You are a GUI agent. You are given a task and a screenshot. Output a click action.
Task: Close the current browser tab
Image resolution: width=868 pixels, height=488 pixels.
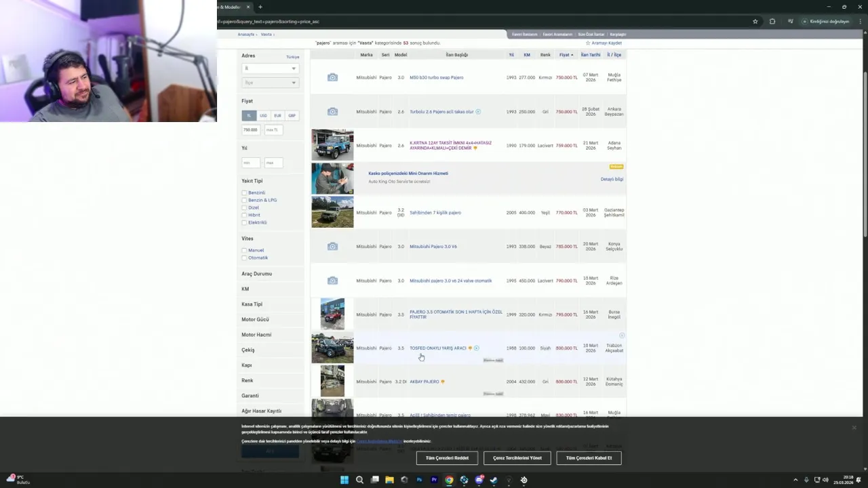coord(248,7)
